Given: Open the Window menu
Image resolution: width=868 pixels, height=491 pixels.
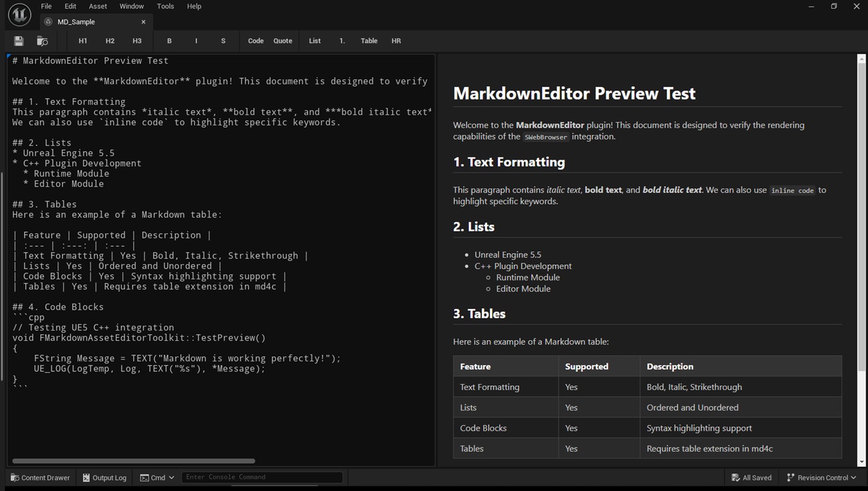Looking at the screenshot, I should [132, 6].
